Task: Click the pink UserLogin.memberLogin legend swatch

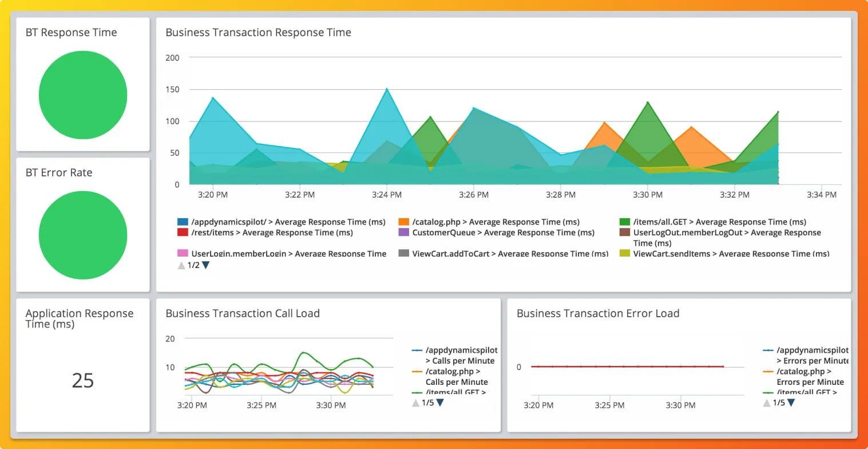Action: 183,253
